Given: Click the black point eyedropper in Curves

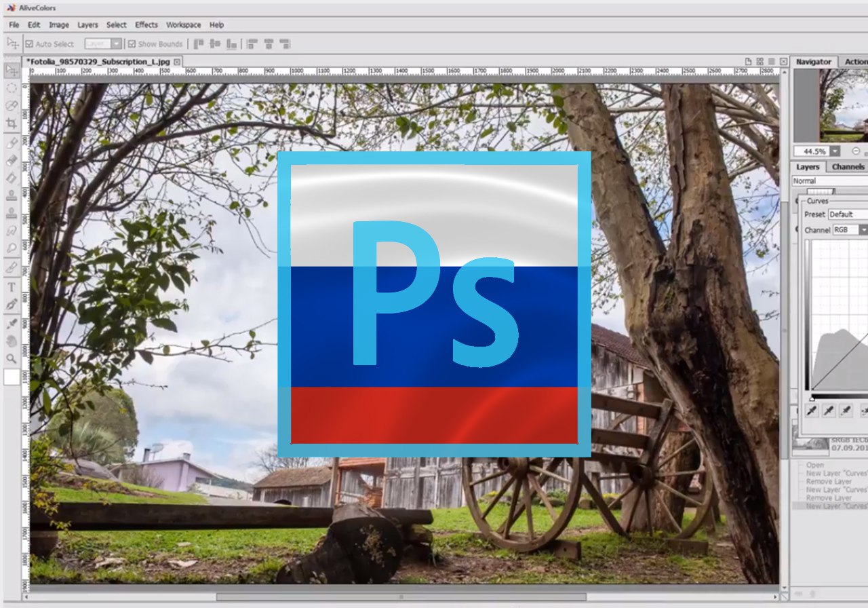Looking at the screenshot, I should pyautogui.click(x=812, y=411).
